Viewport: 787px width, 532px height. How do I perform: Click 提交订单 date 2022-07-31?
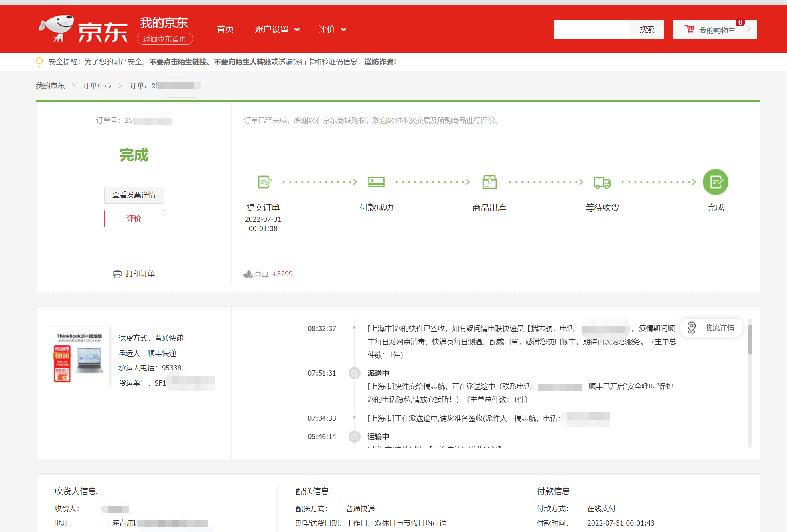(263, 219)
